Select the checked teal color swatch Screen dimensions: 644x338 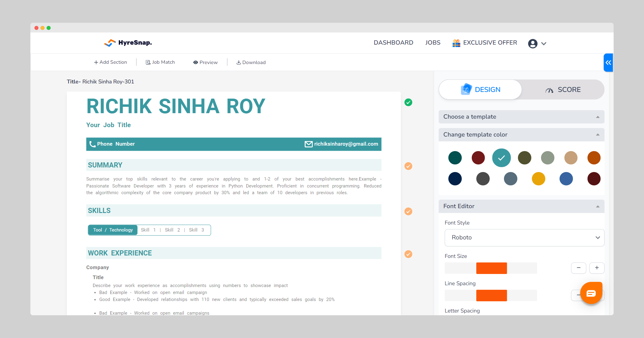click(502, 158)
